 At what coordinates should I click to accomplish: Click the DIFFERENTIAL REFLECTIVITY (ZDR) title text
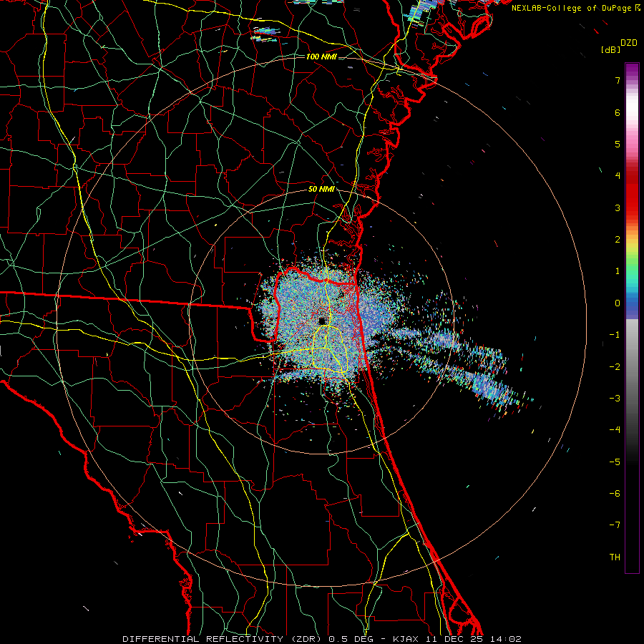[x=222, y=639]
